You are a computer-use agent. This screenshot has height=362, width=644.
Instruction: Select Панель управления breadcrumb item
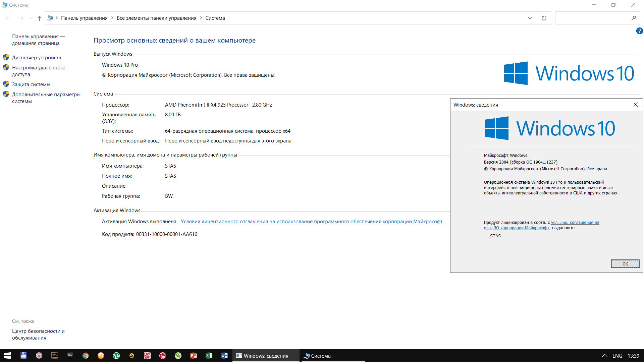point(84,18)
